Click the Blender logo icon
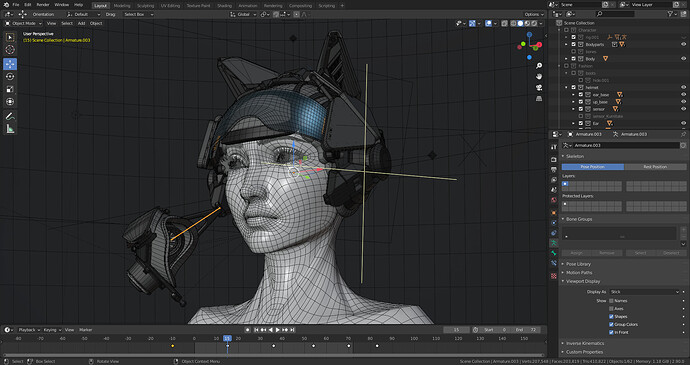690x365 pixels. pyautogui.click(x=6, y=5)
